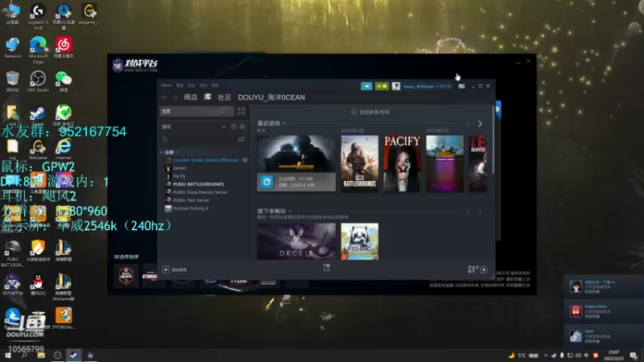Open friends and chat button in Steam
Image resolution: width=644 pixels, height=362 pixels.
(477, 269)
